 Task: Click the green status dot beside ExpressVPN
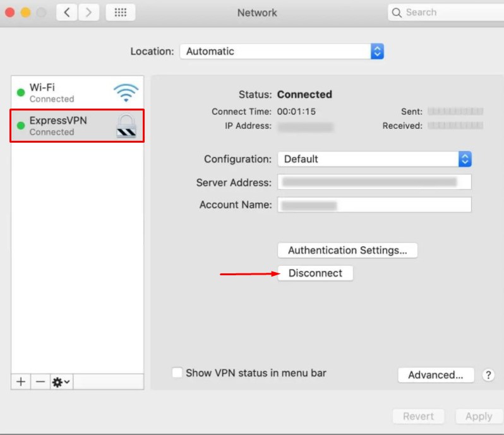click(x=21, y=126)
